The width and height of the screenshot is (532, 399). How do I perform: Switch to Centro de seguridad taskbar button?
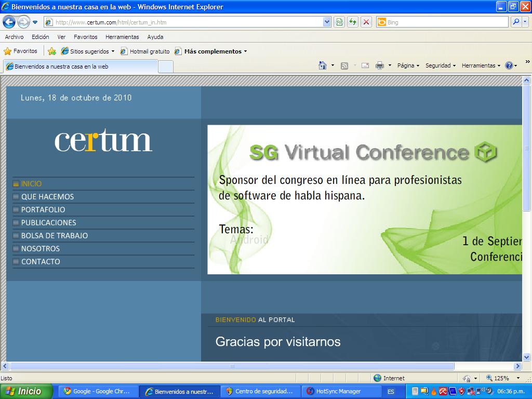pyautogui.click(x=261, y=391)
